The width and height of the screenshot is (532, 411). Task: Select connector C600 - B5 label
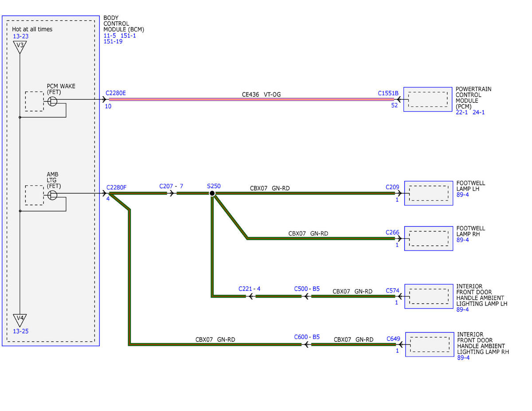307,337
